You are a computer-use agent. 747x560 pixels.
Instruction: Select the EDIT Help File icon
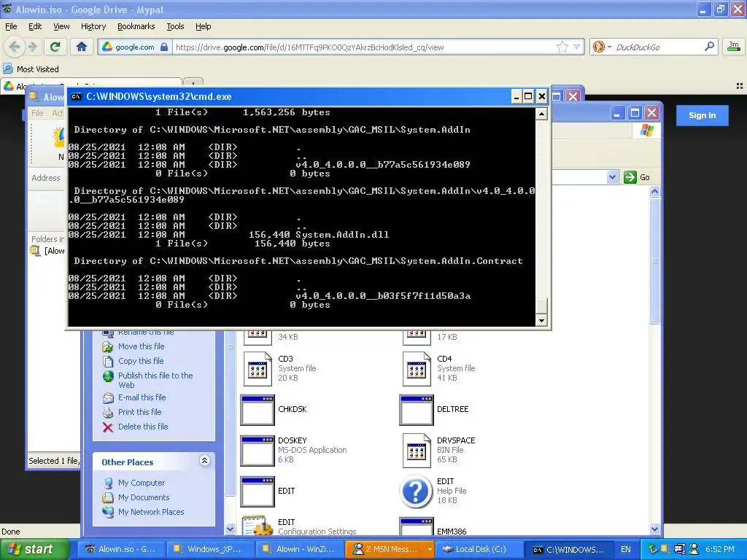(x=416, y=491)
